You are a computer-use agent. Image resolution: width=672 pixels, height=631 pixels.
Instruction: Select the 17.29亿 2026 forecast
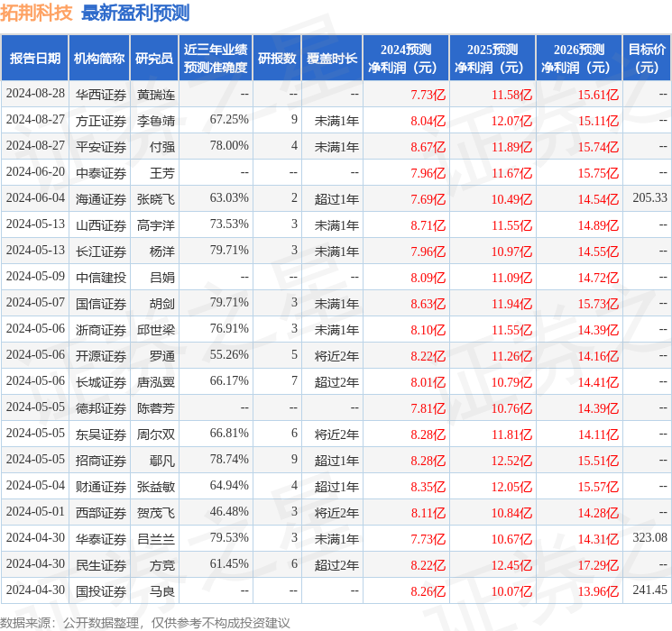pos(598,565)
